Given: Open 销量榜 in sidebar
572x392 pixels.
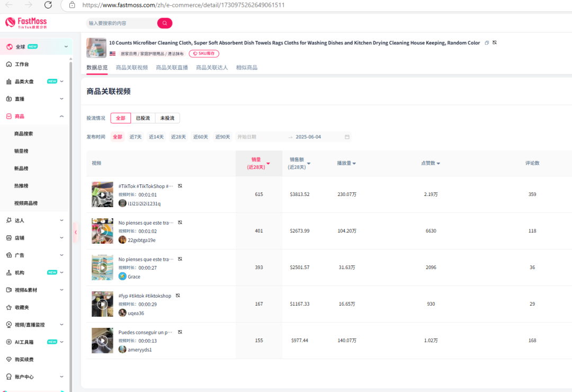Looking at the screenshot, I should (x=21, y=151).
